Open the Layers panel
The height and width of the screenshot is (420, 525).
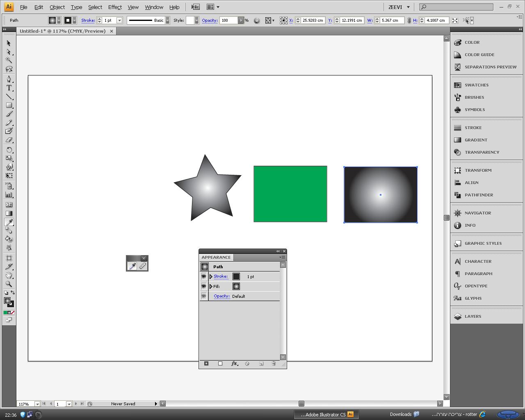click(x=472, y=316)
